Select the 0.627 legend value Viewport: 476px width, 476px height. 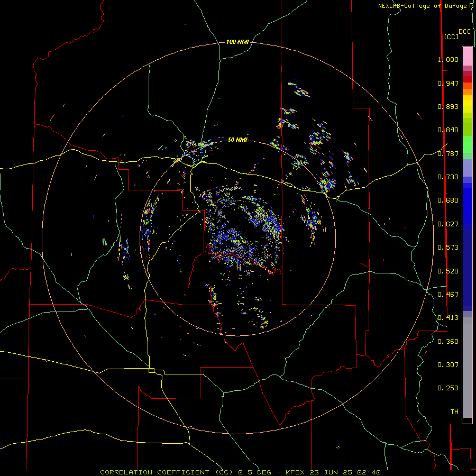448,224
